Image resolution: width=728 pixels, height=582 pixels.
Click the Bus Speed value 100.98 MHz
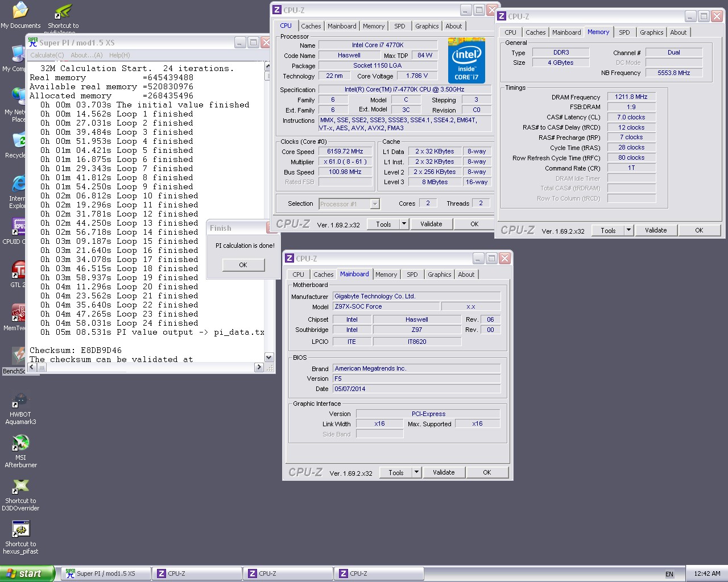[x=345, y=172]
